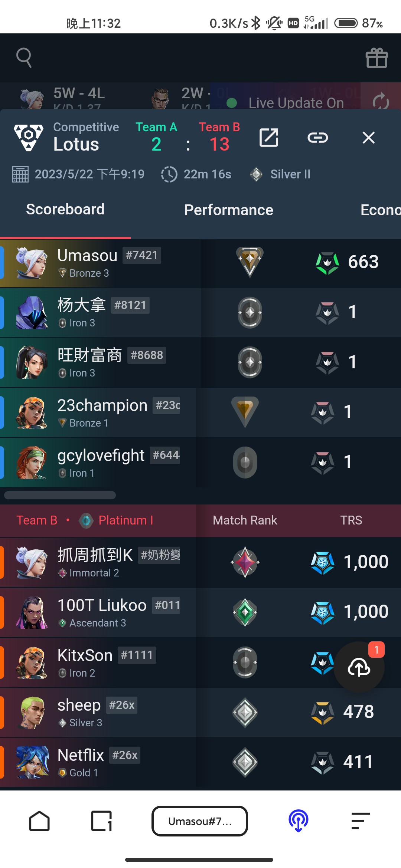Tap the search magnifier icon

[x=24, y=58]
